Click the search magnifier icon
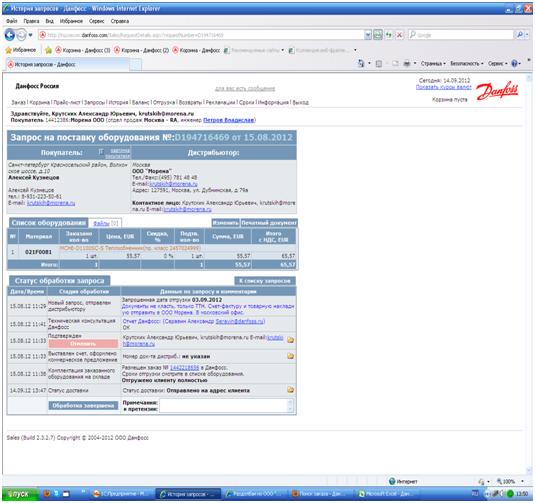535x503 pixels. coord(520,34)
